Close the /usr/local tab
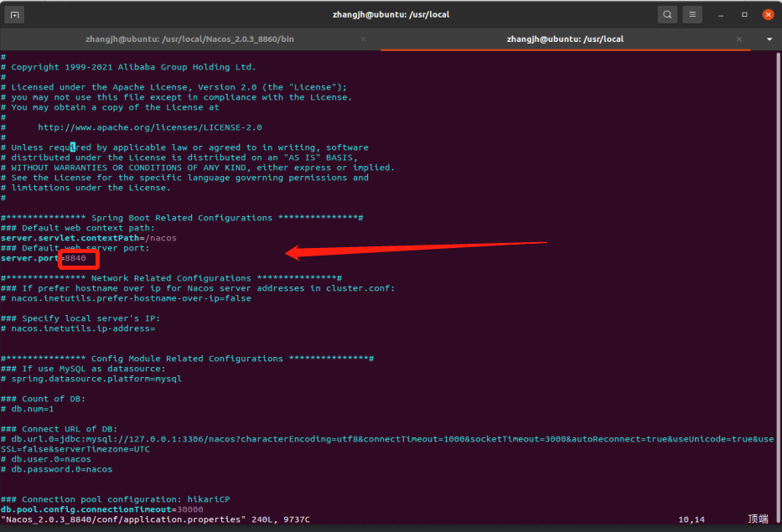Image resolution: width=782 pixels, height=532 pixels. click(x=739, y=39)
